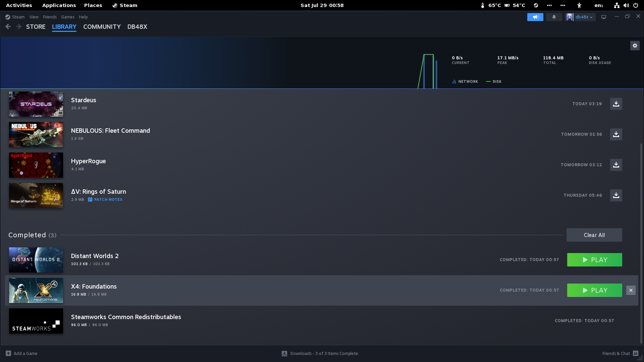Open GNOME Activities overview
The height and width of the screenshot is (362, 644).
[19, 5]
